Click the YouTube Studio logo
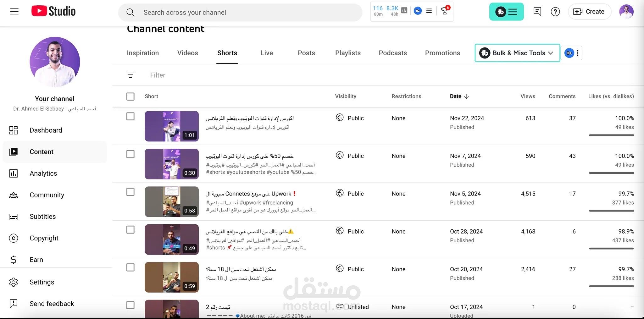The height and width of the screenshot is (319, 644). [53, 11]
